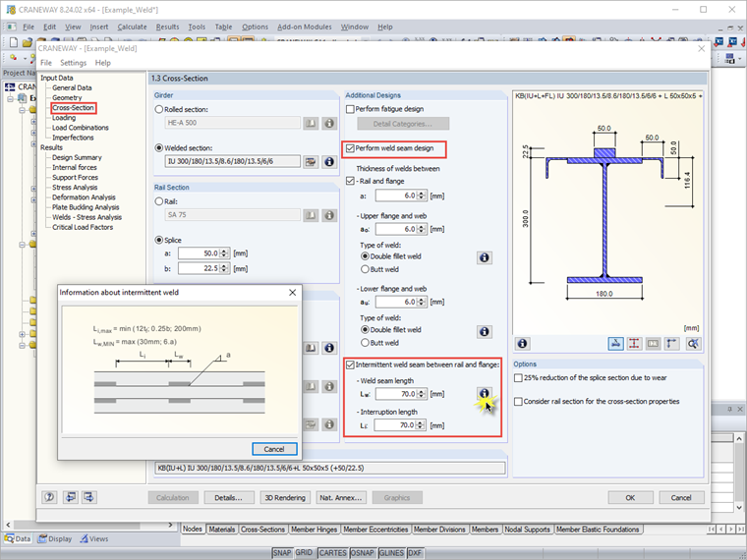Viewport: 747px width, 560px height.
Task: Close the Information about intermittent weld dialog
Action: pyautogui.click(x=293, y=293)
